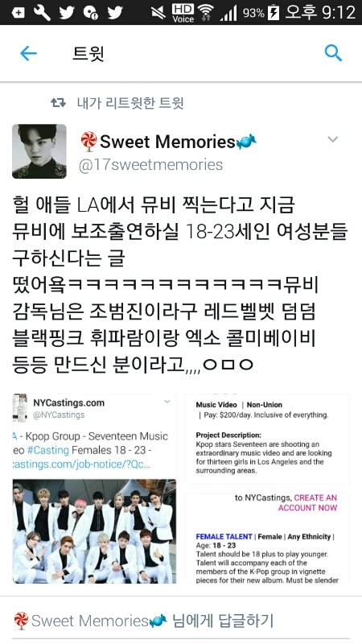
Task: Open the Music Video Non-Union description image
Action: pyautogui.click(x=267, y=439)
